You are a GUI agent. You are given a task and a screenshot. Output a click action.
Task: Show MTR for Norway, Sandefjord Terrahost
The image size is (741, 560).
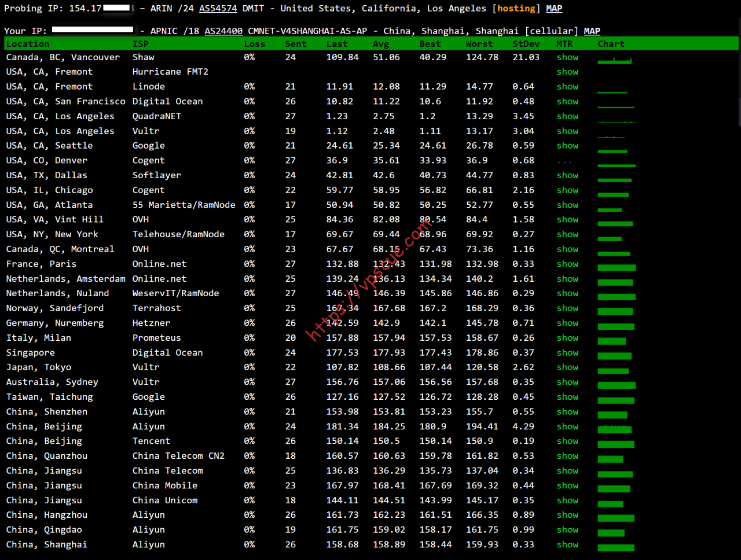(x=567, y=308)
